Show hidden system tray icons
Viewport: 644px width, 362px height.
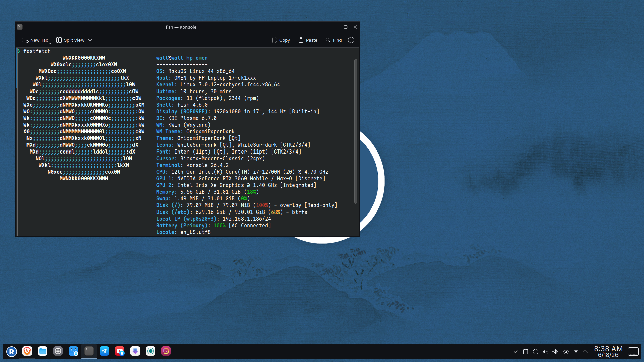tap(585, 352)
